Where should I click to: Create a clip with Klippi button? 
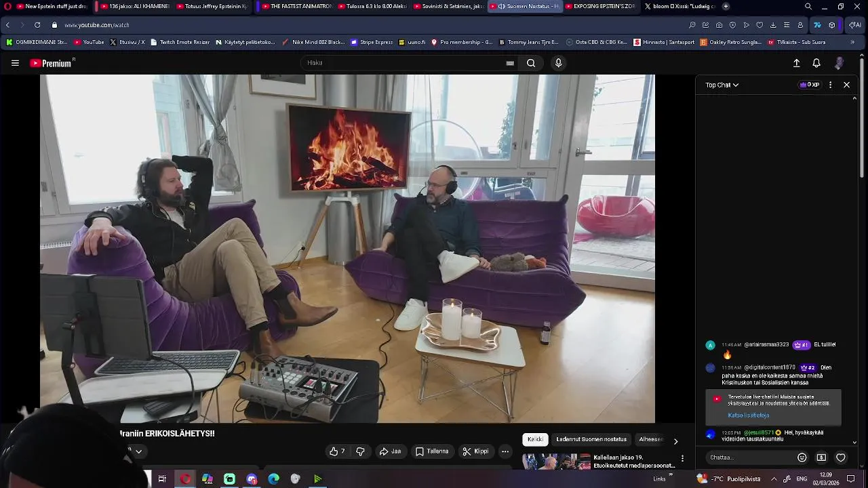(x=475, y=451)
